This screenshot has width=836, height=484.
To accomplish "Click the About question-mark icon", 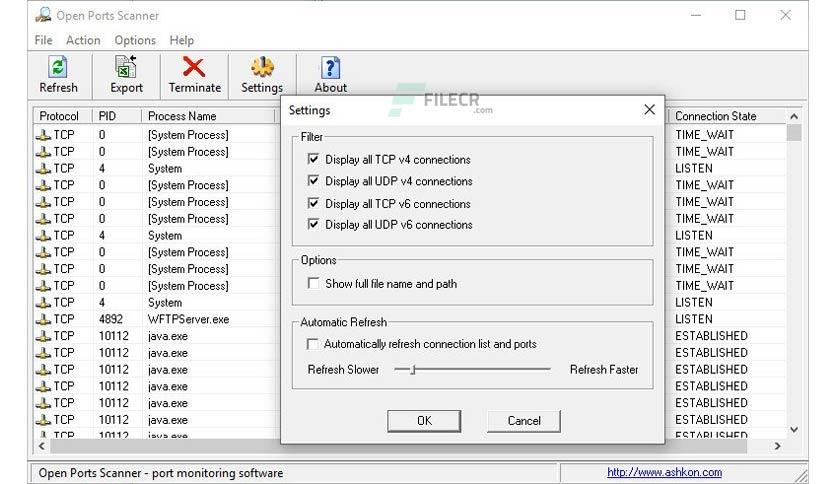I will click(330, 68).
